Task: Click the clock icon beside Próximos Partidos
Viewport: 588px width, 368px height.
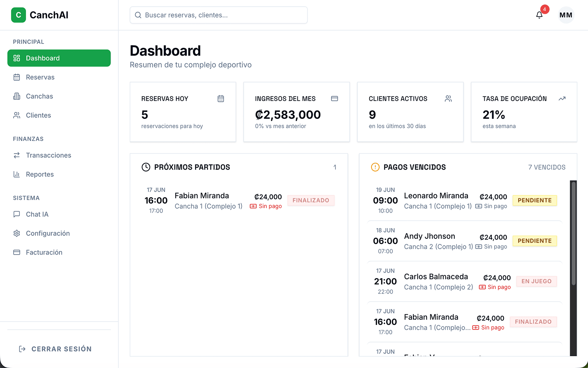Action: tap(146, 167)
